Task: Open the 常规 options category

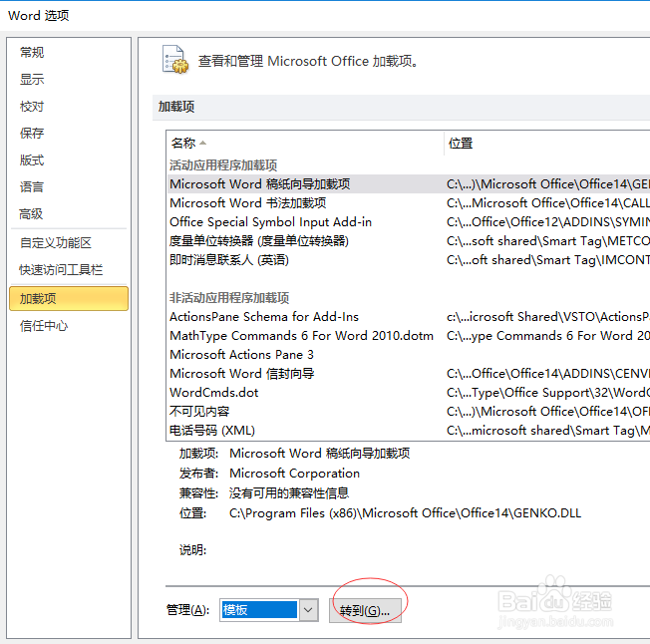Action: 32,52
